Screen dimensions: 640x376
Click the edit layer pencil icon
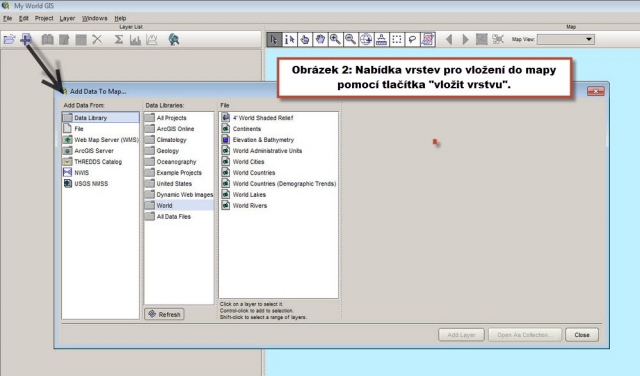coord(64,39)
